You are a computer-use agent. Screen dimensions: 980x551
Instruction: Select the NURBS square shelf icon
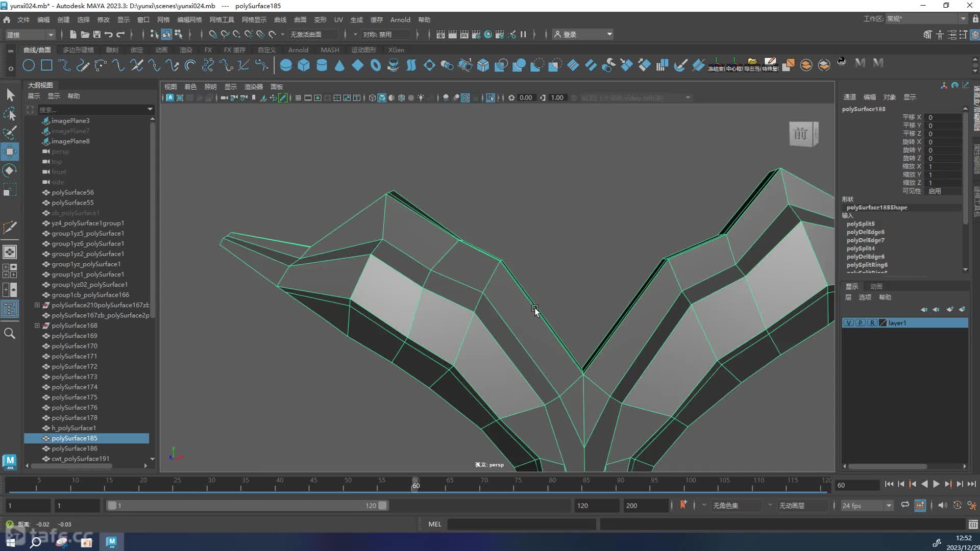click(x=46, y=65)
